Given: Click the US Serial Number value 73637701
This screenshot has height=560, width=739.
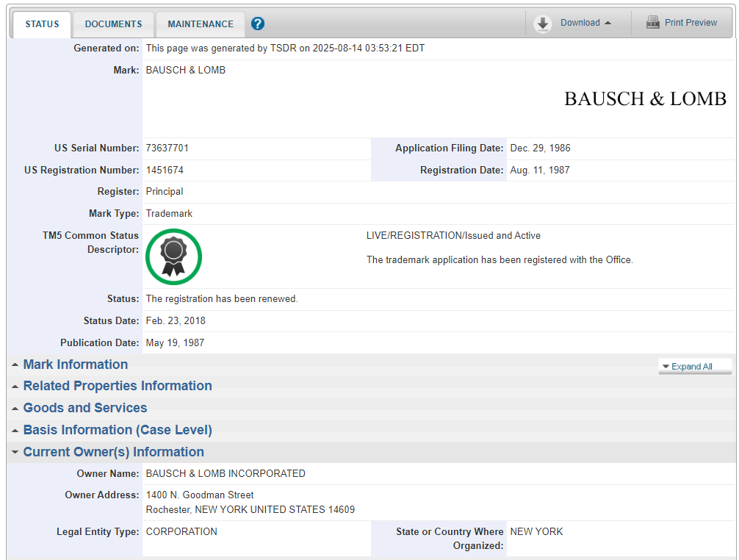Looking at the screenshot, I should [x=167, y=148].
